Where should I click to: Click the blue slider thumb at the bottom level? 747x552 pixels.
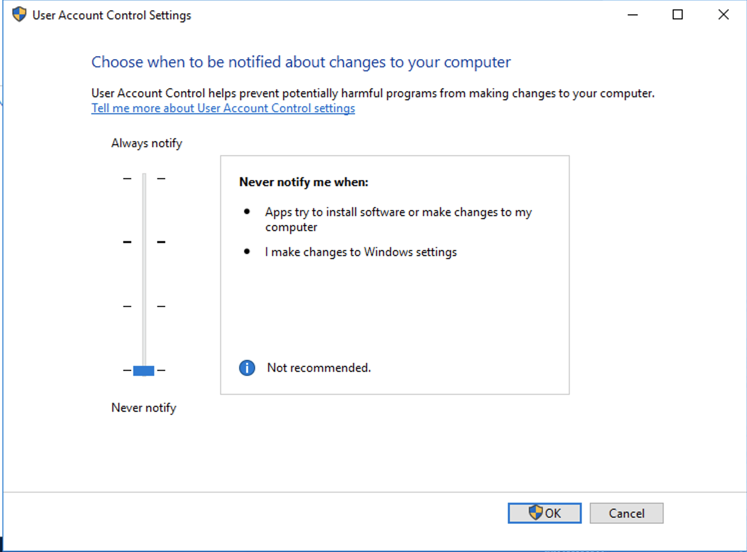click(x=144, y=370)
